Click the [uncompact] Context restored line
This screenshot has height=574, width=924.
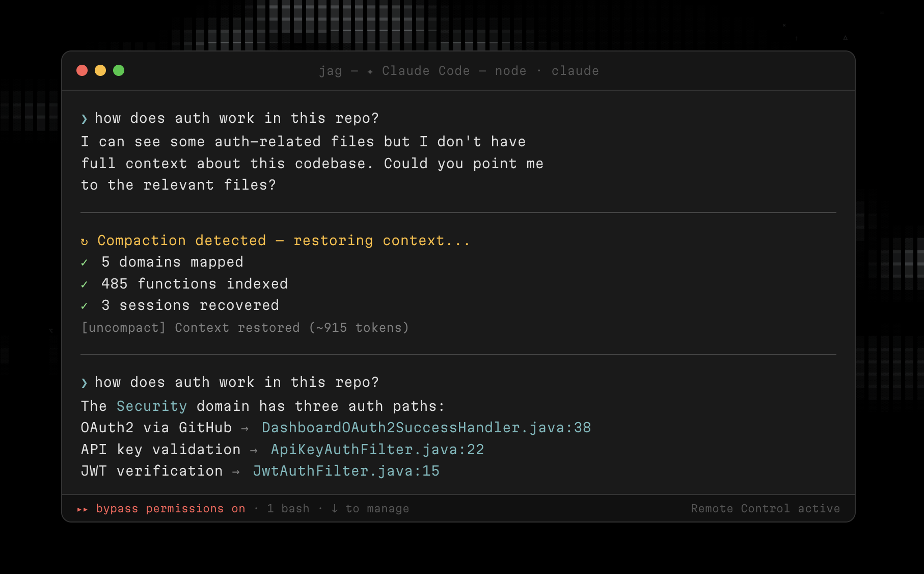245,328
